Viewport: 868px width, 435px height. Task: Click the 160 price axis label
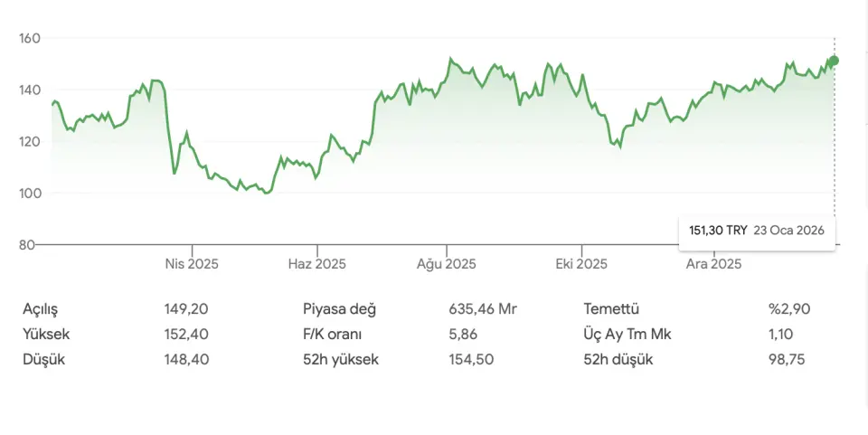point(32,38)
